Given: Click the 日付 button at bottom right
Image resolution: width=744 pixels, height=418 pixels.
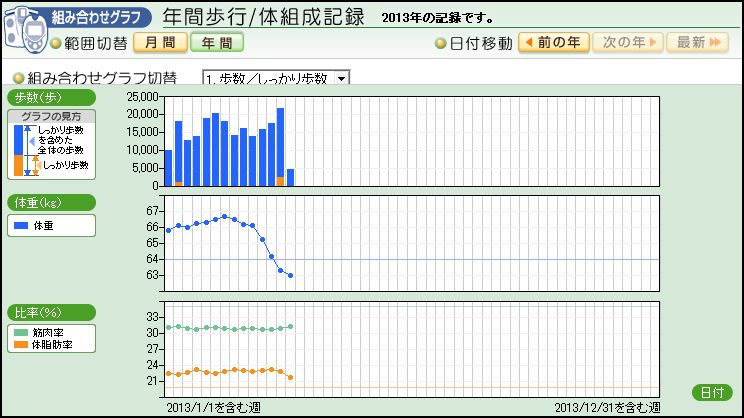Looking at the screenshot, I should pos(711,392).
